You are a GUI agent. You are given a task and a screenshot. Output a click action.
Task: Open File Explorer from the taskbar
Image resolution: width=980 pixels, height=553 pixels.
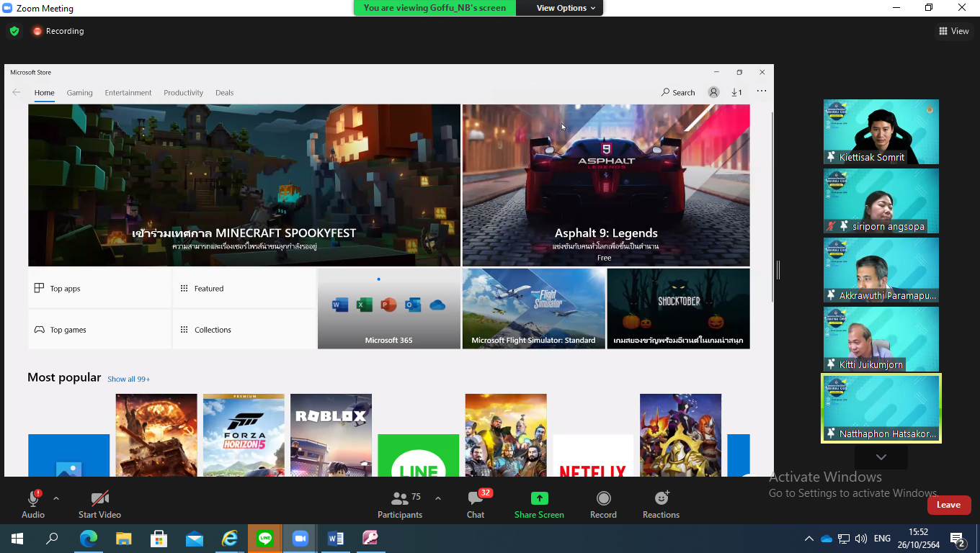(x=124, y=538)
